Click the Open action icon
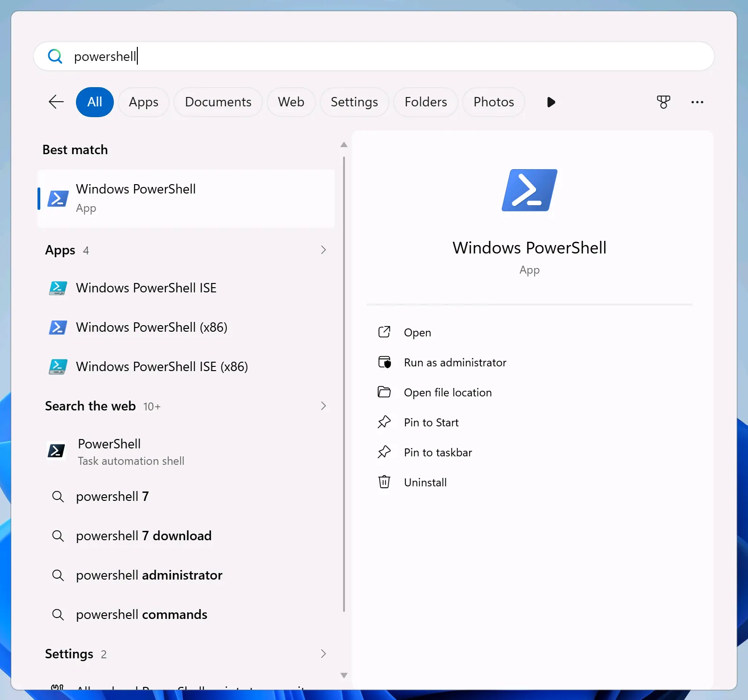This screenshot has width=748, height=700. [x=384, y=332]
